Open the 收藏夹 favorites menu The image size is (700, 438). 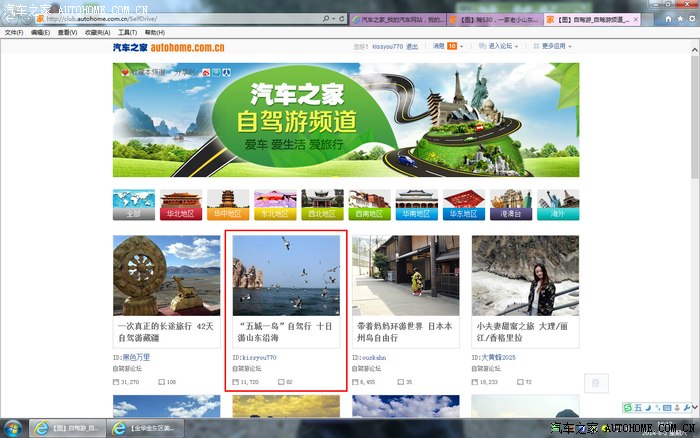(97, 32)
